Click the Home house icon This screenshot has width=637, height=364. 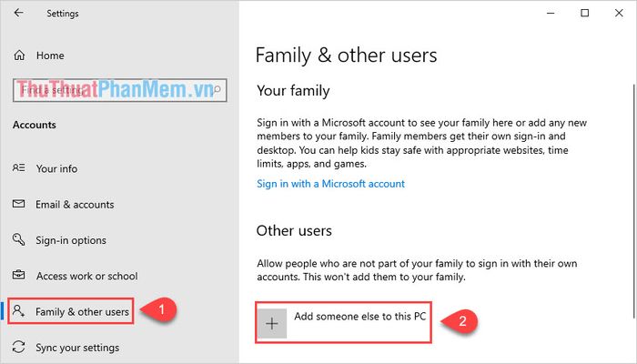19,56
